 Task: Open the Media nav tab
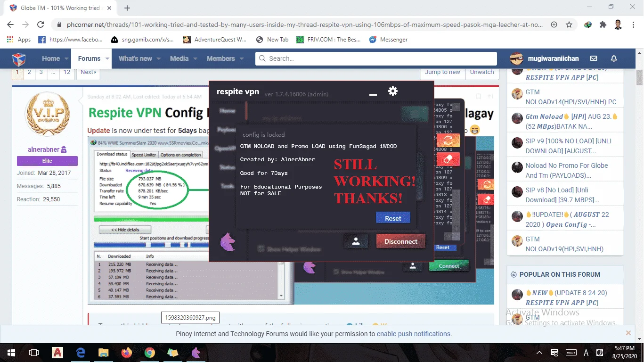(179, 59)
